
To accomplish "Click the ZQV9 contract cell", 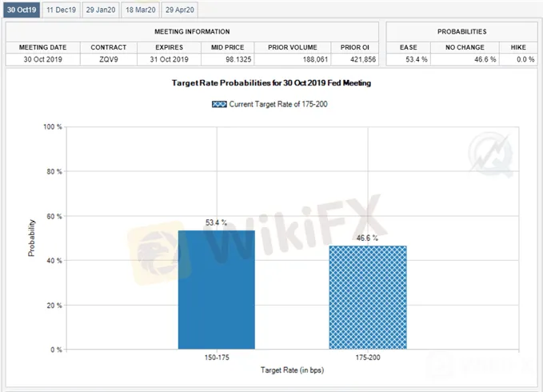I will 108,60.
